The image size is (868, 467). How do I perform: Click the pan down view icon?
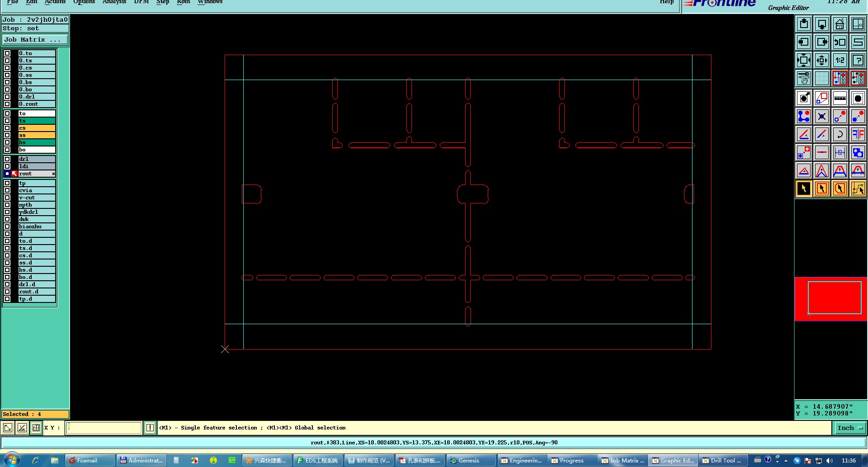(822, 24)
